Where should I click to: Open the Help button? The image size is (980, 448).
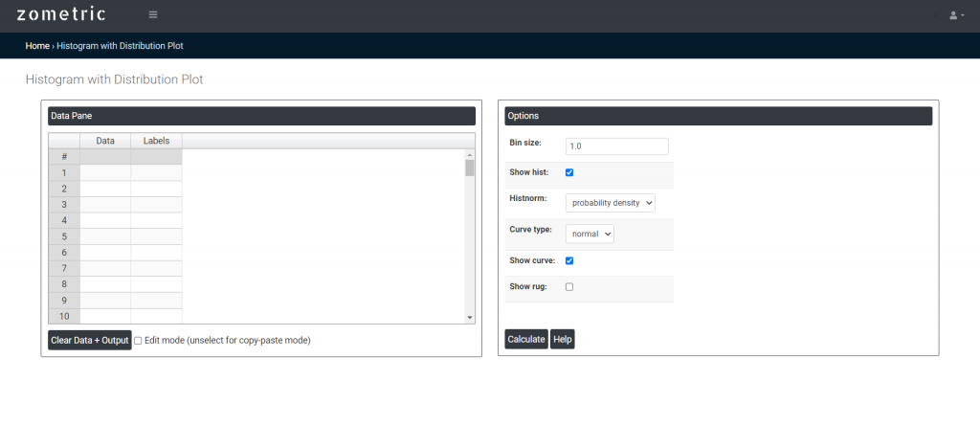562,340
